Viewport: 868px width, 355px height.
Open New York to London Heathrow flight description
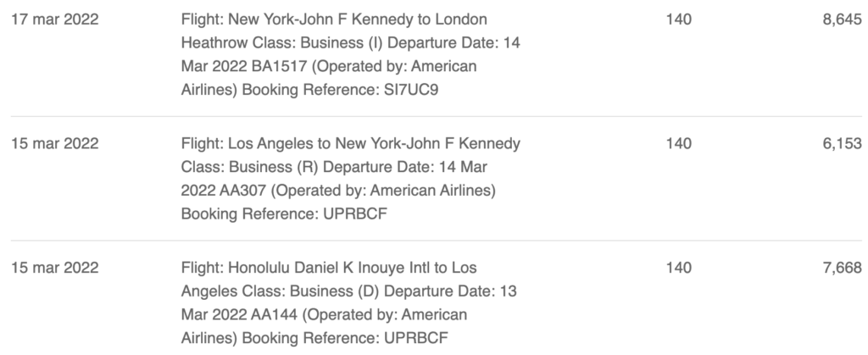[350, 54]
